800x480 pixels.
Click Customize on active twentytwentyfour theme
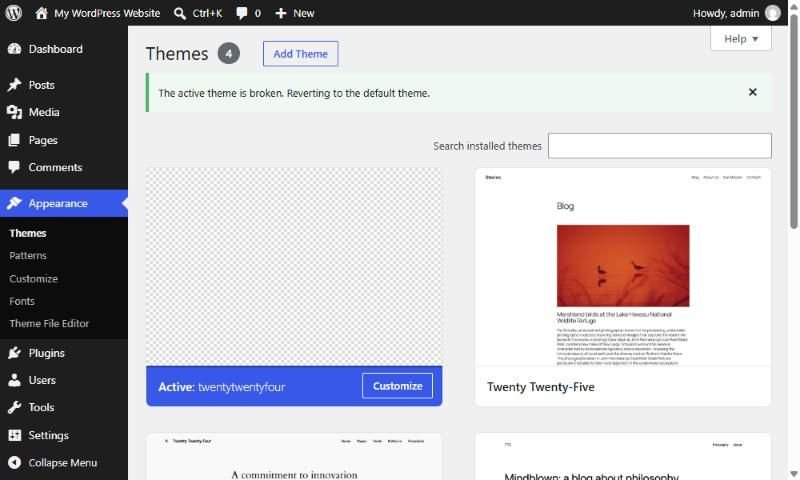coord(397,386)
